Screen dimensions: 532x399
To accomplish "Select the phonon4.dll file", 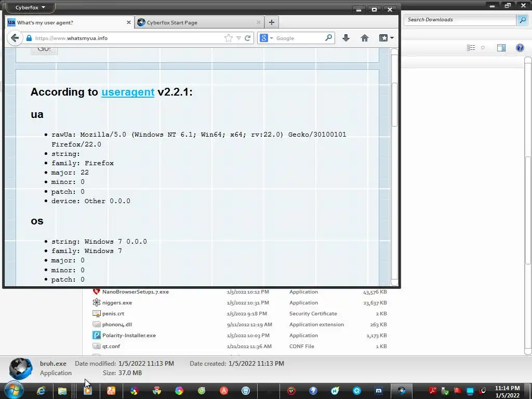I will [x=117, y=325].
